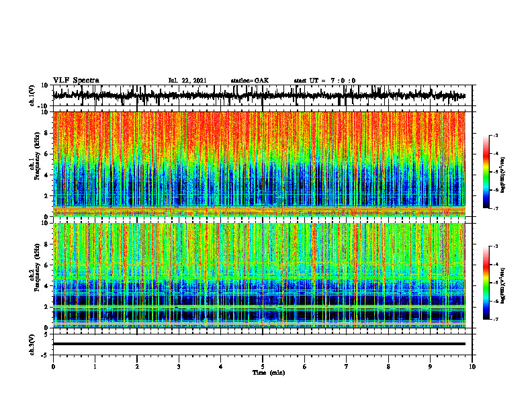Screen dimensions: 532x411
Task: Click tick label "3" on the time axis
Action: point(179,367)
